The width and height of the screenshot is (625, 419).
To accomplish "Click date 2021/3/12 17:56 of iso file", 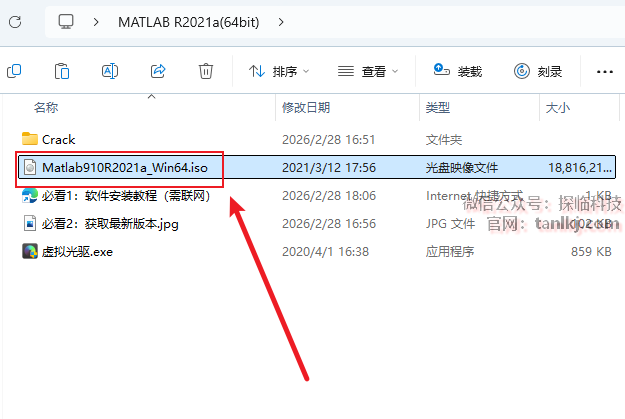I will pos(329,167).
